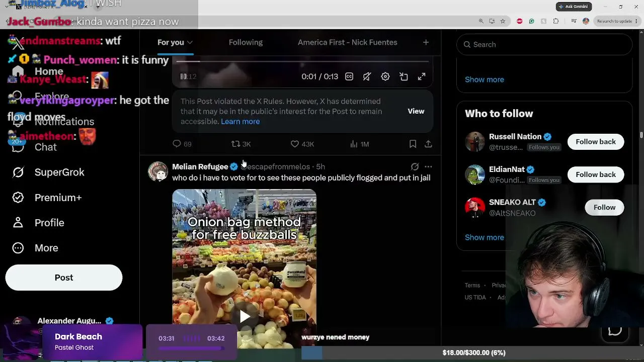Open the Chrome profile avatar
Image resolution: width=644 pixels, height=362 pixels.
[x=586, y=21]
